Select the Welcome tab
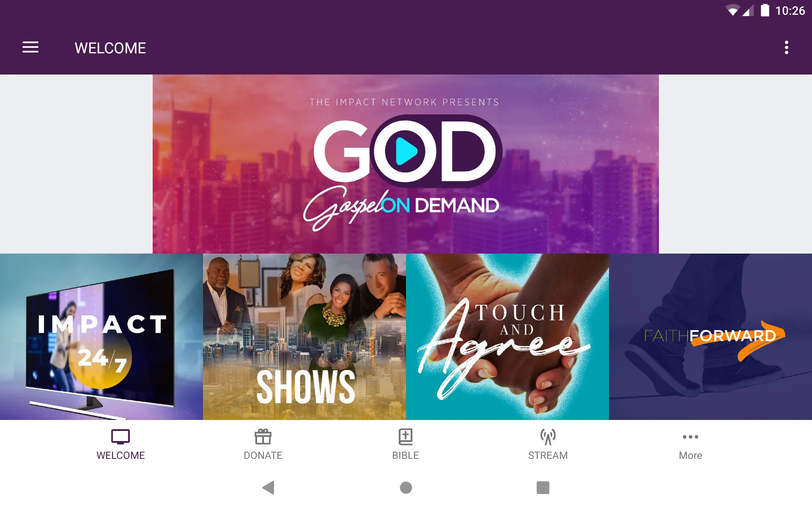This screenshot has width=812, height=508. (x=121, y=444)
